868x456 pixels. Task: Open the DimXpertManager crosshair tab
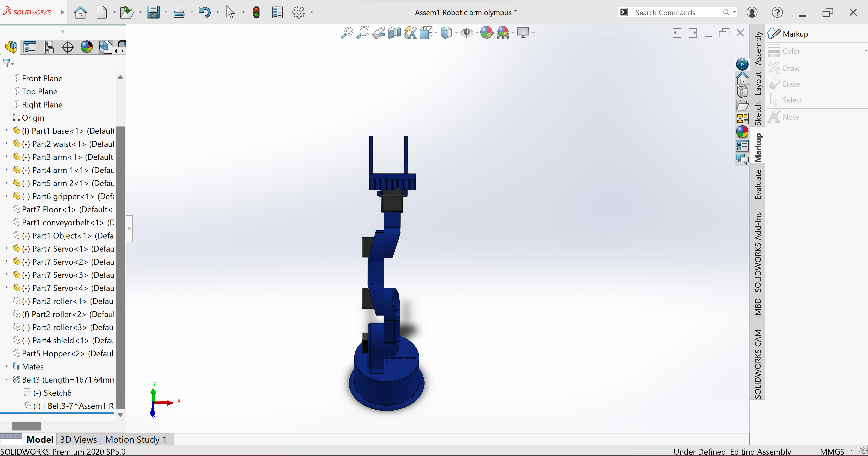[x=68, y=47]
